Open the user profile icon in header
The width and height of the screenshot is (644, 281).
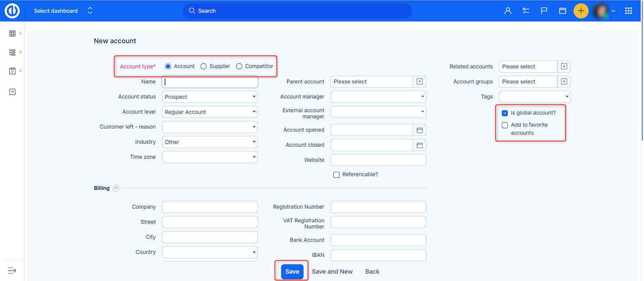pyautogui.click(x=508, y=11)
